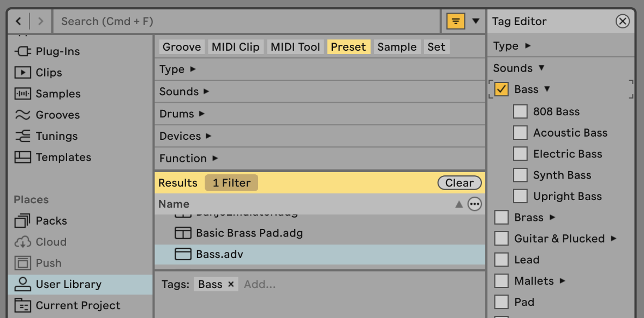Click the Tunings icon
The image size is (644, 318).
click(23, 136)
